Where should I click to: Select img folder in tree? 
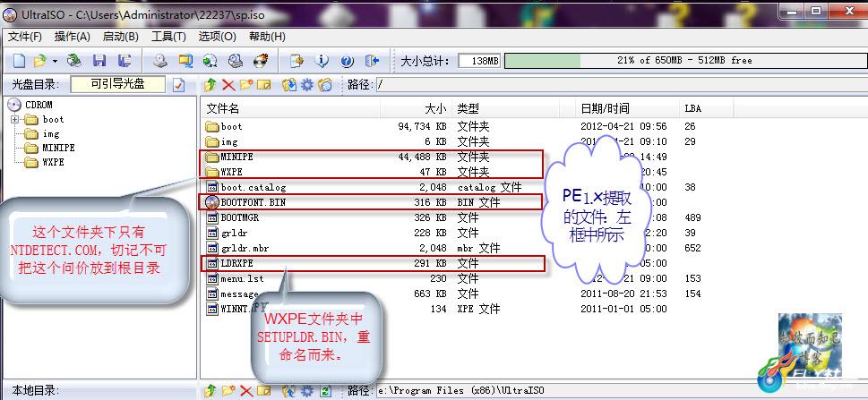pyautogui.click(x=51, y=134)
